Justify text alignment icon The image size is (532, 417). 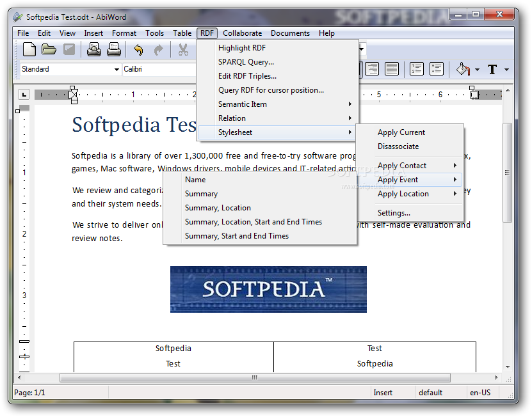pyautogui.click(x=392, y=69)
